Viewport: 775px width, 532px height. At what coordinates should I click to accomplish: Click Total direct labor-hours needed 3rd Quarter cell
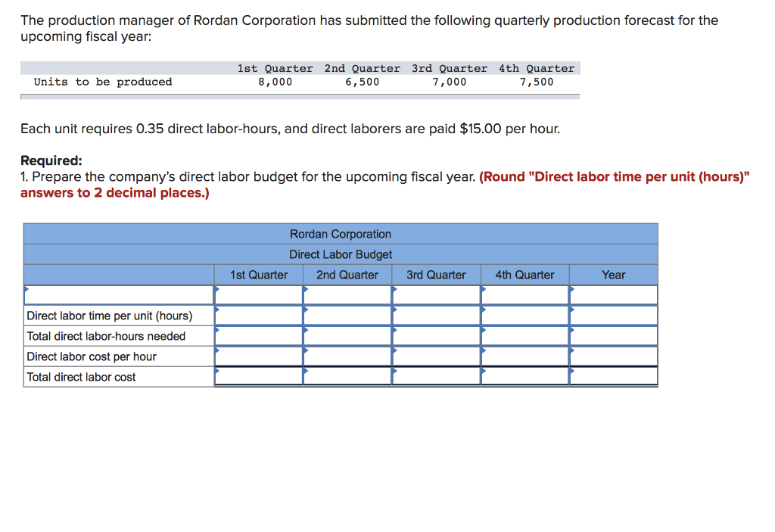click(437, 336)
